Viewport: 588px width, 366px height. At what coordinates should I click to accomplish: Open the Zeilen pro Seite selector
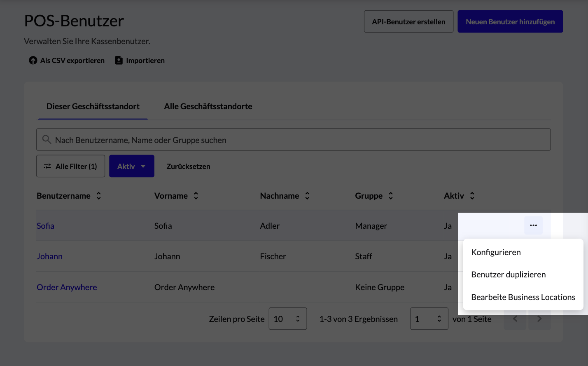tap(288, 319)
